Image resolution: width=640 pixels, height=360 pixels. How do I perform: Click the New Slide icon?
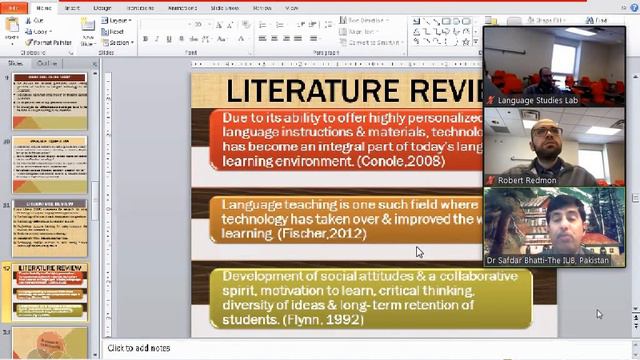[x=88, y=25]
